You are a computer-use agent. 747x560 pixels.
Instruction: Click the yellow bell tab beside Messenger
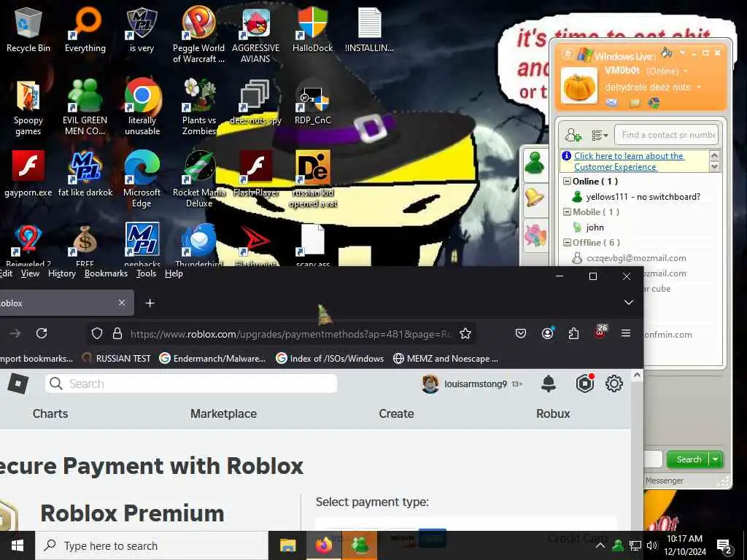click(535, 198)
